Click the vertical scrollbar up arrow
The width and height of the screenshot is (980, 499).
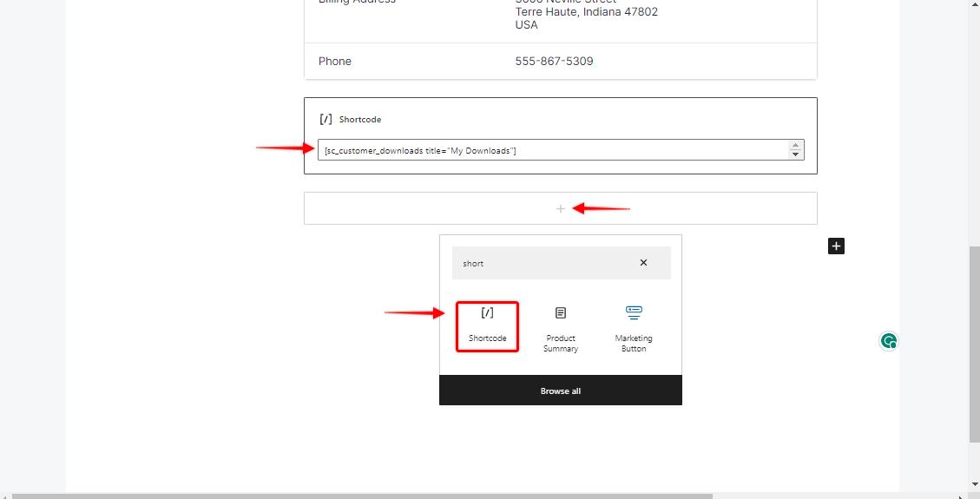pos(973,5)
